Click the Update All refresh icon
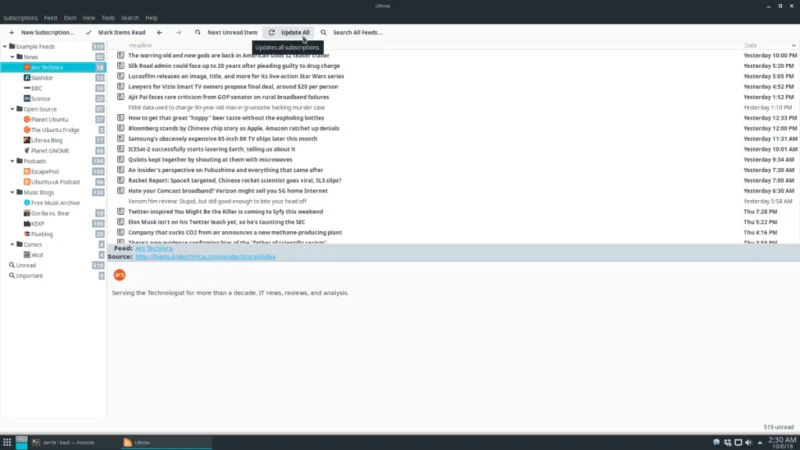800x450 pixels. tap(271, 33)
